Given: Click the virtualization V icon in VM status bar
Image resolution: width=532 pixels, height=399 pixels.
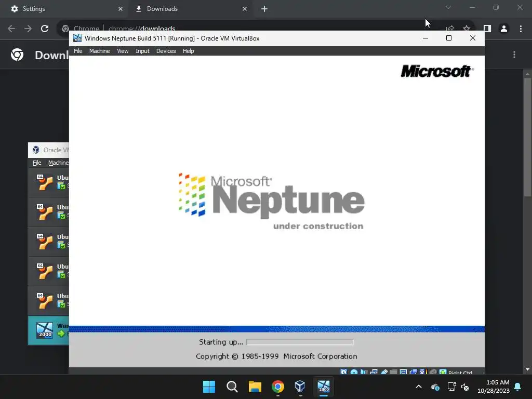Looking at the screenshot, I should click(423, 372).
